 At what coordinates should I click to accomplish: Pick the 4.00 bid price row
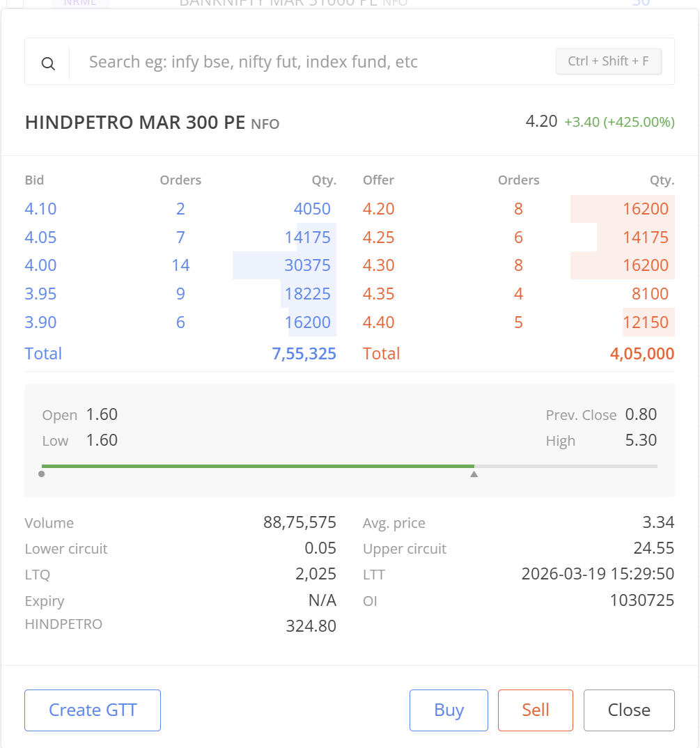coord(40,265)
